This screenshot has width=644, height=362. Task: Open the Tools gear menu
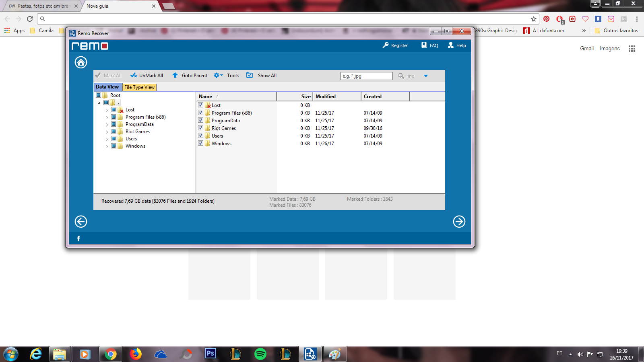tap(218, 75)
